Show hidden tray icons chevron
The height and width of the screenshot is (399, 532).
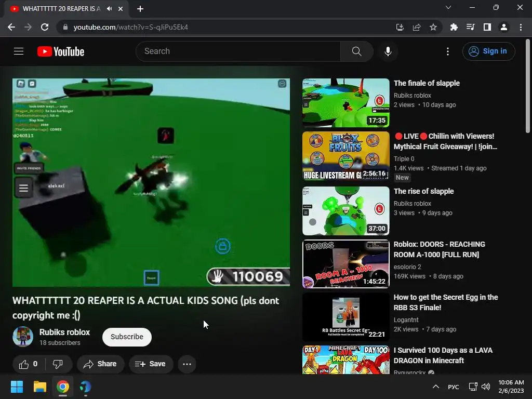point(436,387)
